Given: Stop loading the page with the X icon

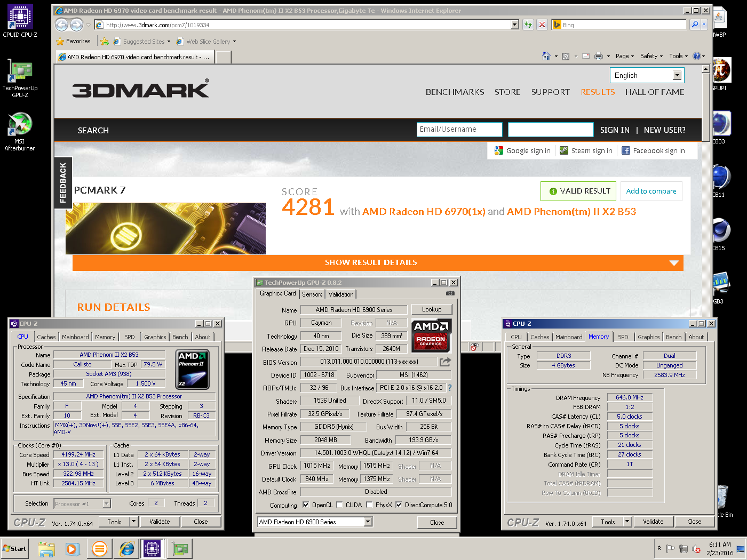Looking at the screenshot, I should pyautogui.click(x=542, y=25).
